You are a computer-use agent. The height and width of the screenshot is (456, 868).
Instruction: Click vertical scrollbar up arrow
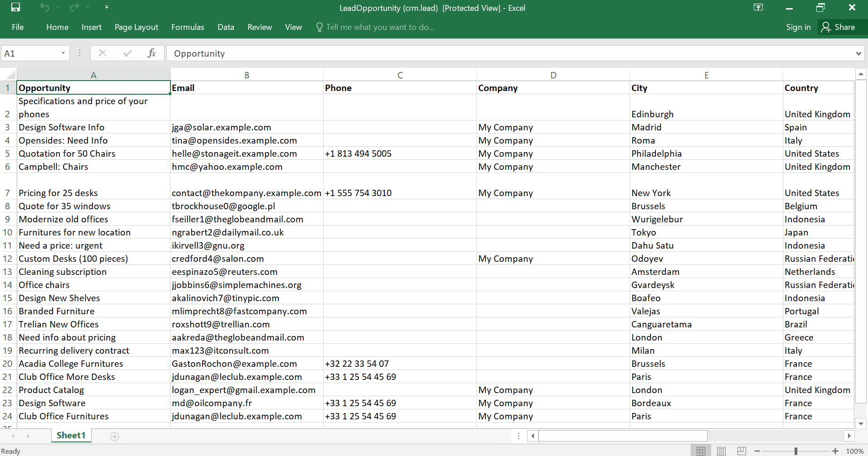point(861,74)
